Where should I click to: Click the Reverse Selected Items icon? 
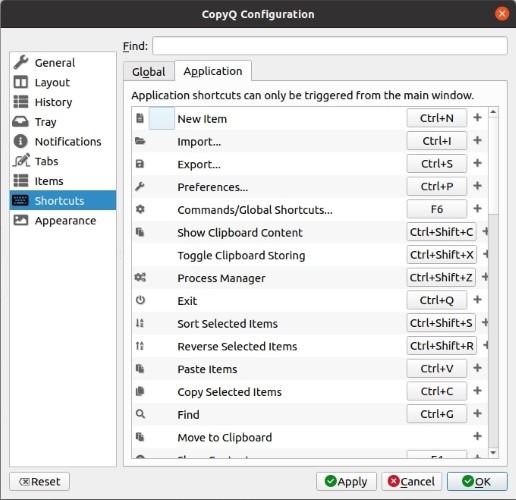pyautogui.click(x=140, y=346)
